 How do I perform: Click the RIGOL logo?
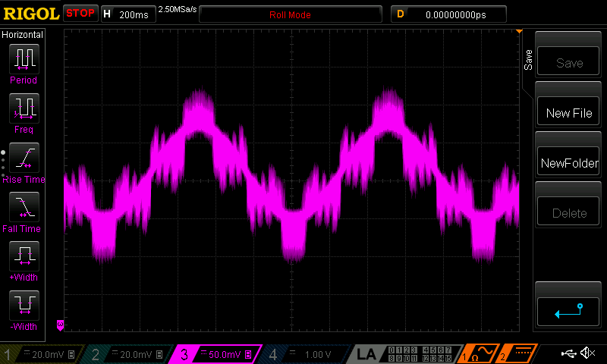31,14
